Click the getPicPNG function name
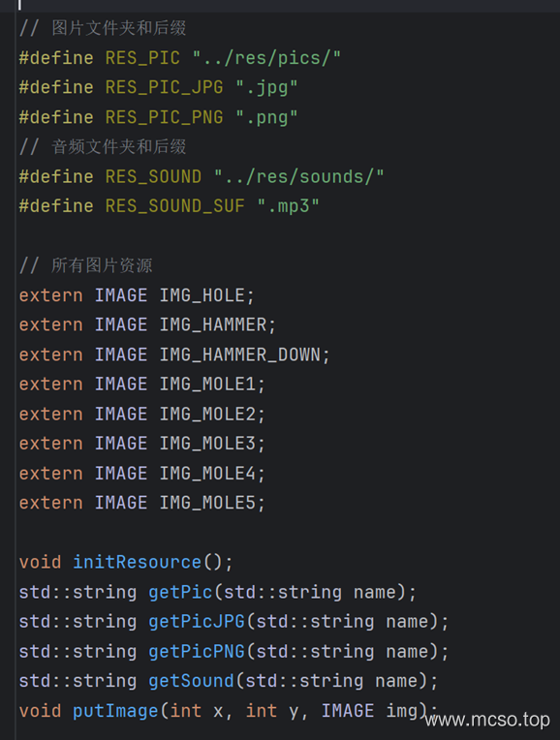This screenshot has height=740, width=560. pos(197,652)
